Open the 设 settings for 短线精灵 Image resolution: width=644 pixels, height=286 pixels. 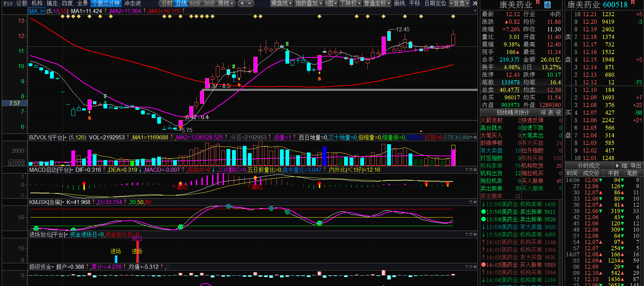pos(558,113)
